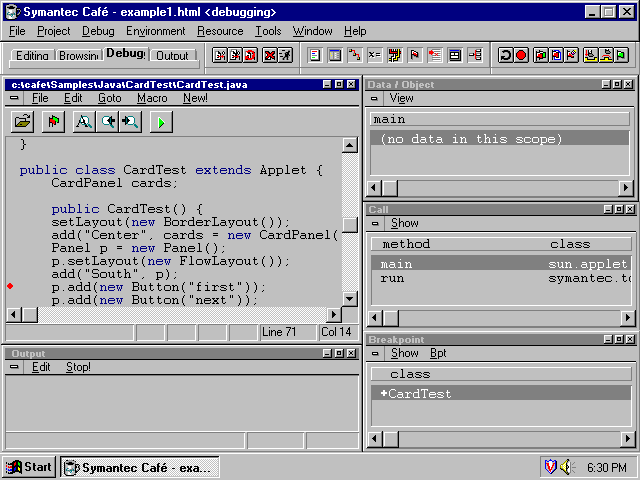
Task: Toggle the red breakpoint diamond beside p.add first line
Action: tap(10, 287)
